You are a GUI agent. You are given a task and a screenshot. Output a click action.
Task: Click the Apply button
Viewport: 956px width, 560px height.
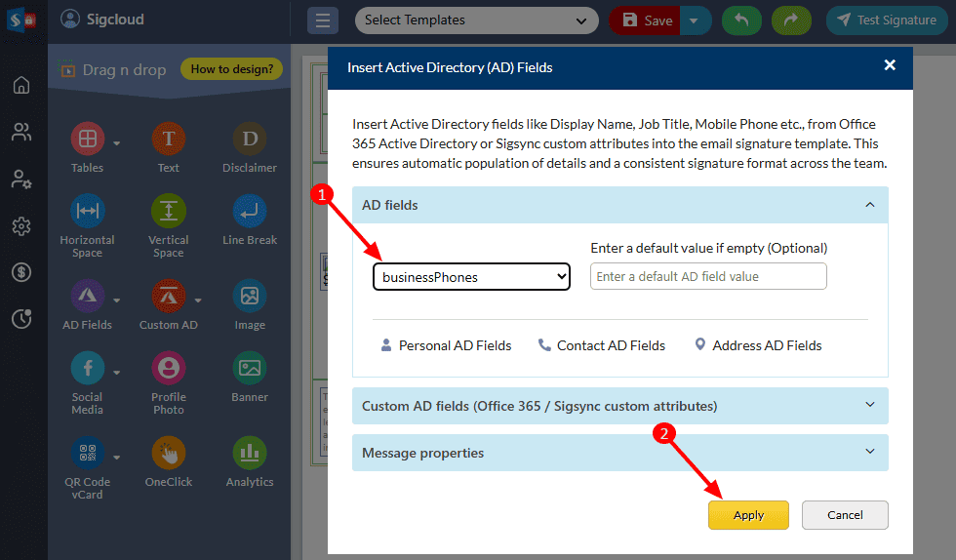[748, 515]
